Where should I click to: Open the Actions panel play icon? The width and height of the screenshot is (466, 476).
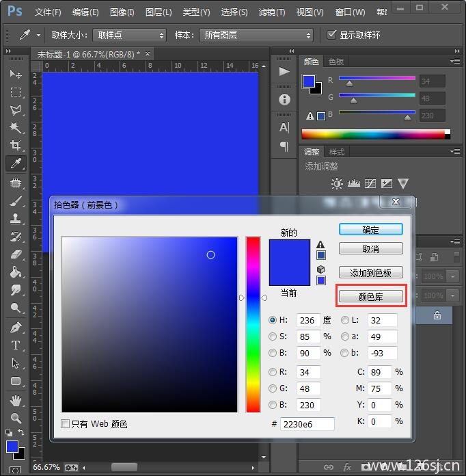[284, 72]
